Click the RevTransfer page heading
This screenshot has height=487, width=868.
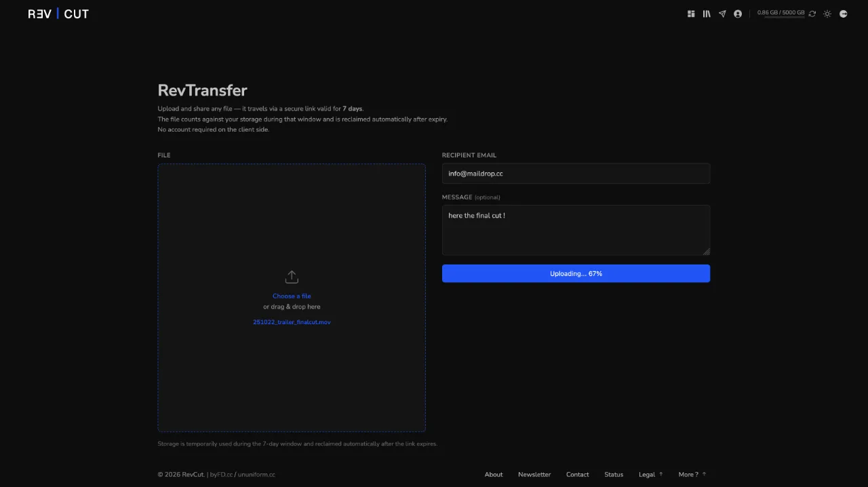[x=202, y=90]
